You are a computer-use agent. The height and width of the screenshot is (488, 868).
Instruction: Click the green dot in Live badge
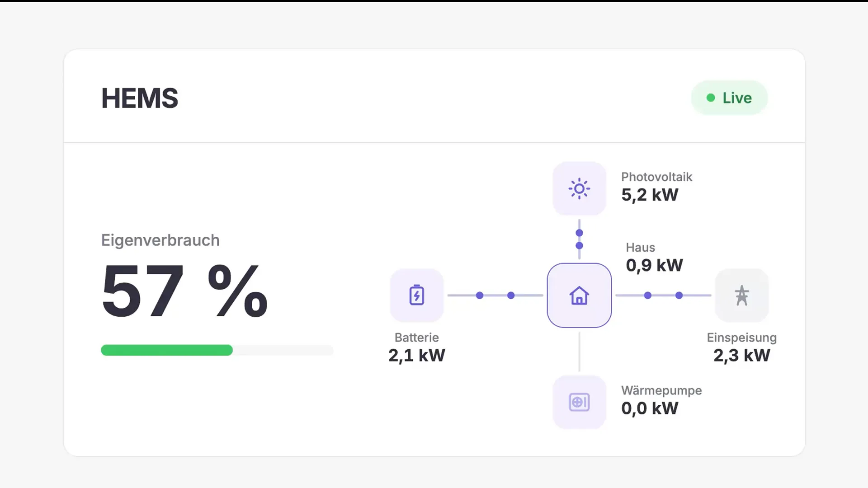click(711, 98)
